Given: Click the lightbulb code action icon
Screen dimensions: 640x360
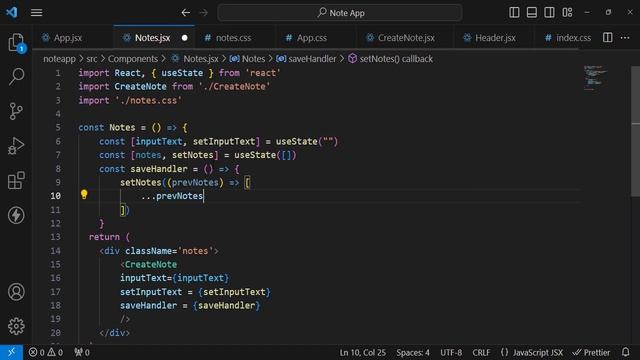Looking at the screenshot, I should tap(84, 195).
